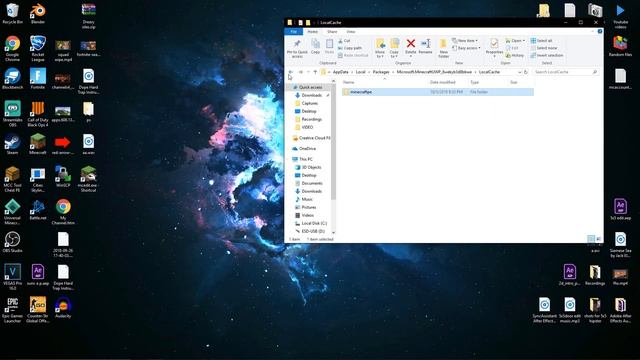Open the Open button dropdown arrow
The width and height of the screenshot is (640, 360).
[x=524, y=41]
